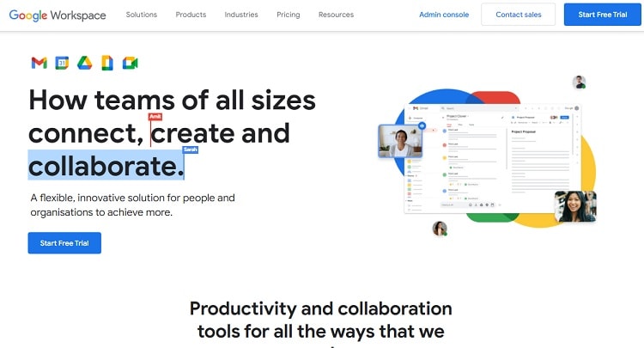This screenshot has height=348, width=644.
Task: Open the Products menu
Action: click(191, 15)
